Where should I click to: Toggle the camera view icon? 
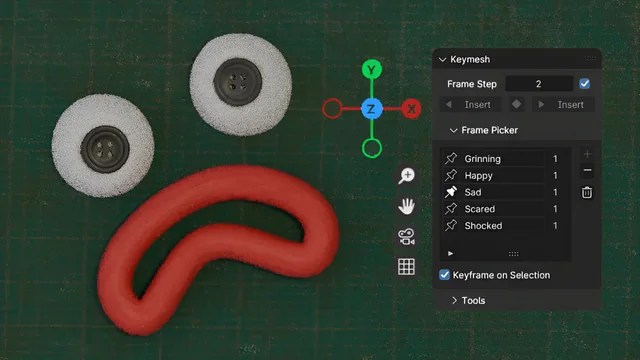click(x=407, y=237)
